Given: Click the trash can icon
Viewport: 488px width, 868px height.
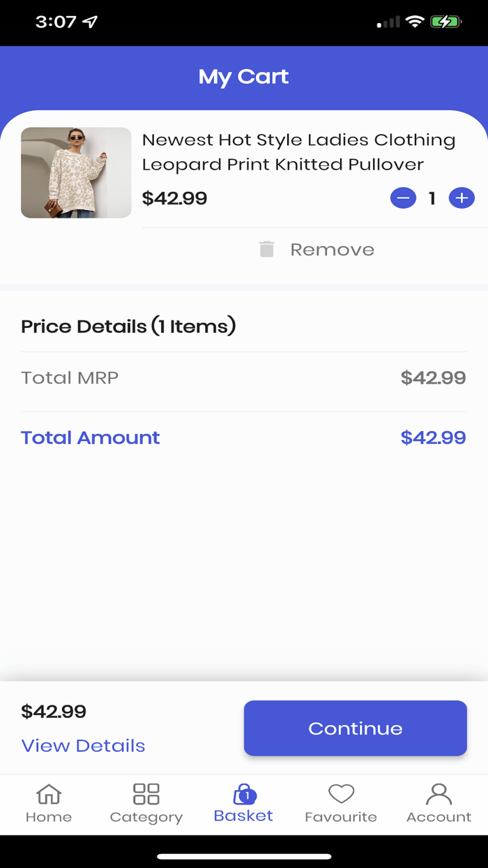Looking at the screenshot, I should click(x=266, y=249).
